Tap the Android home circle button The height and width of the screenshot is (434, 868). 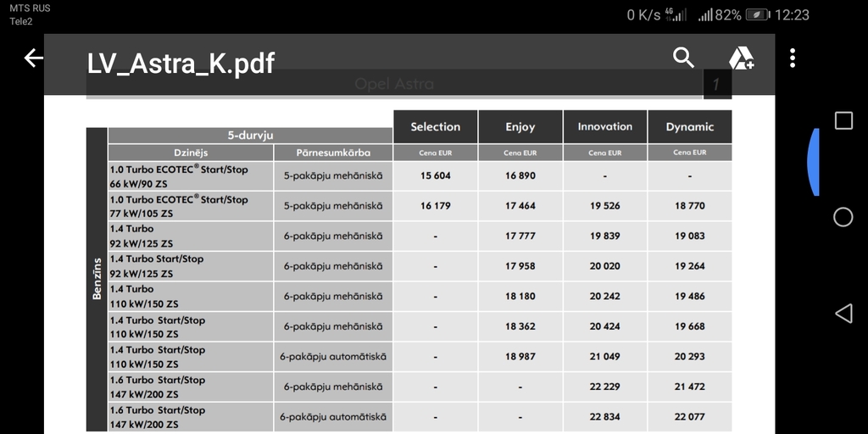[843, 217]
